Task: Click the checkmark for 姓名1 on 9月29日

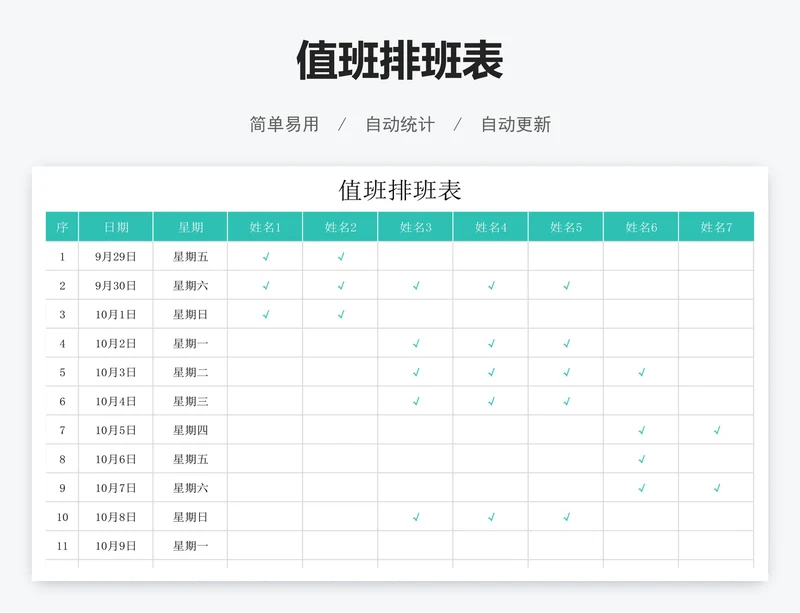Action: point(266,257)
